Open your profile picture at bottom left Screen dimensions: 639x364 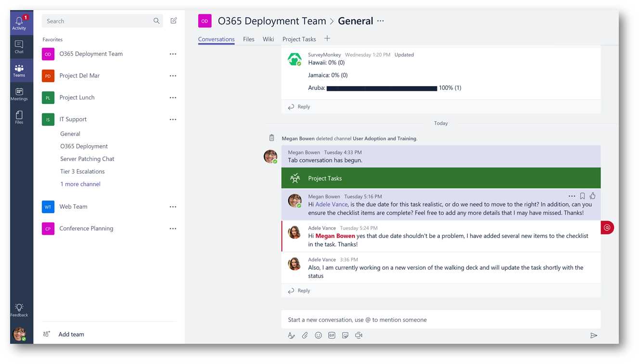[x=19, y=334]
